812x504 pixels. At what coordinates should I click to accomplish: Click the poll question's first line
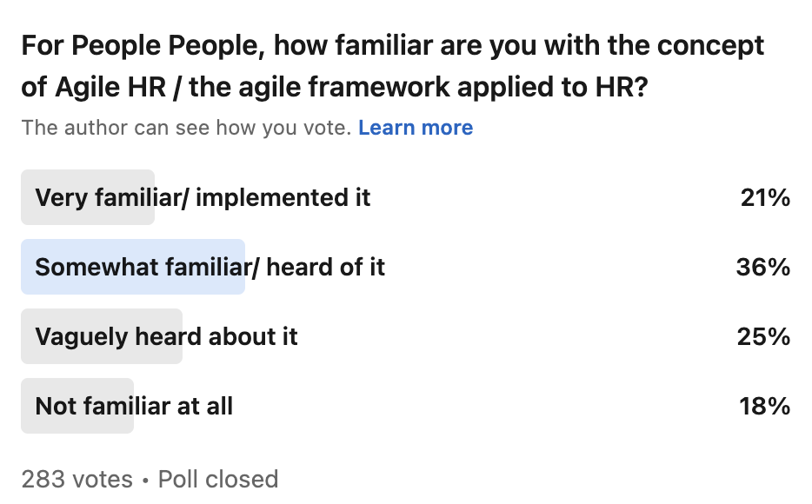[393, 45]
